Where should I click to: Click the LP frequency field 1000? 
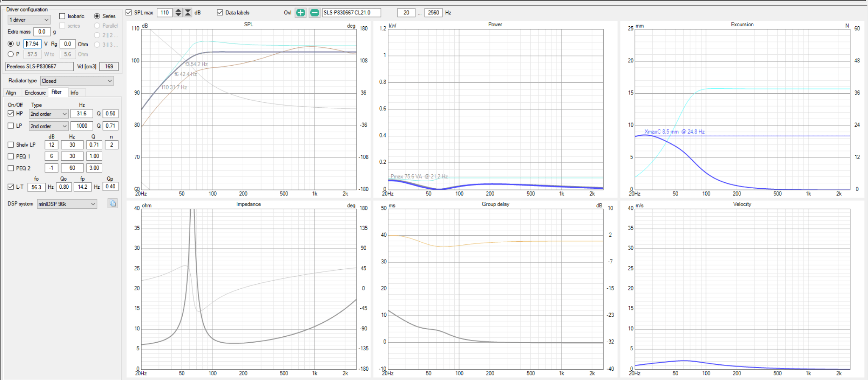point(82,126)
